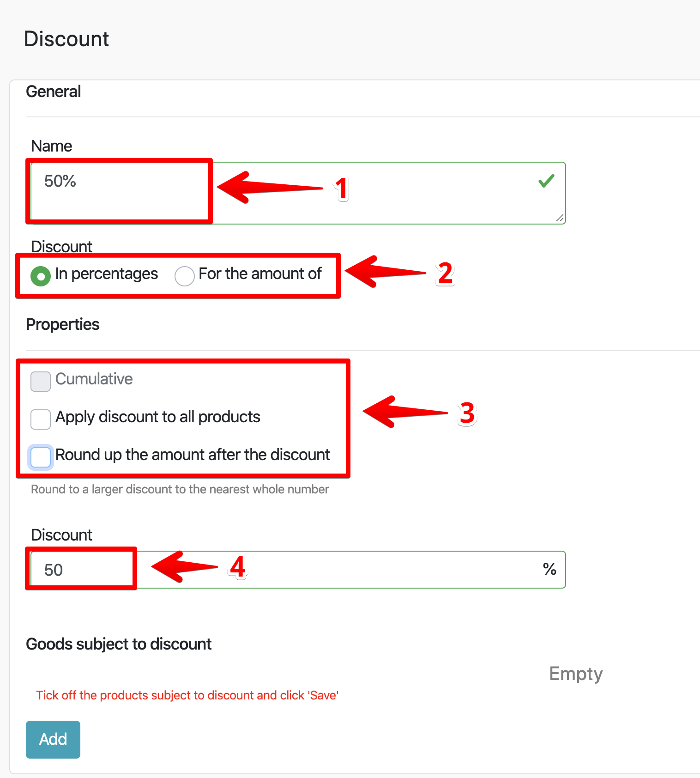This screenshot has width=700, height=778.
Task: Enable 'Apply discount to all products'
Action: pos(41,419)
